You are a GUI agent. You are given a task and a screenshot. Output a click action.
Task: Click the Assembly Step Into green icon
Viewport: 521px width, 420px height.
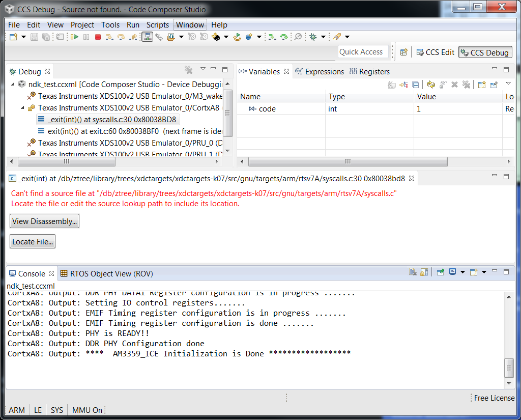pyautogui.click(x=272, y=37)
